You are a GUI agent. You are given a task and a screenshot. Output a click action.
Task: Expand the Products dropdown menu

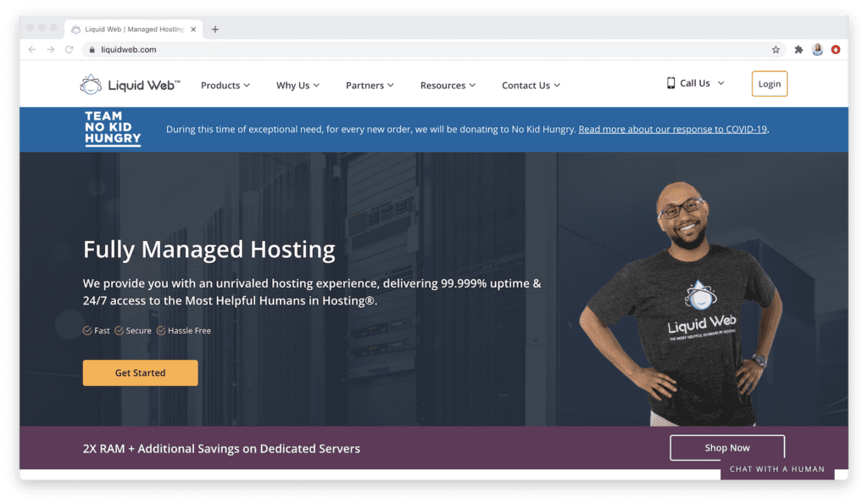225,86
